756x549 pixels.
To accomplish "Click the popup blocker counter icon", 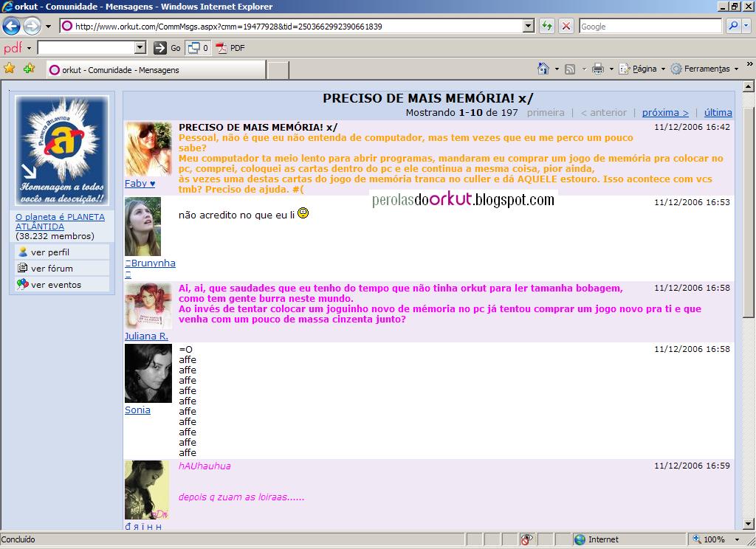I will 198,48.
